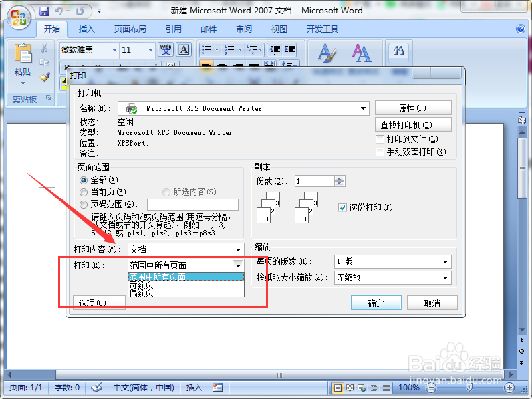Image resolution: width=532 pixels, height=399 pixels.
Task: Open the printer name dropdown
Action: coord(363,108)
